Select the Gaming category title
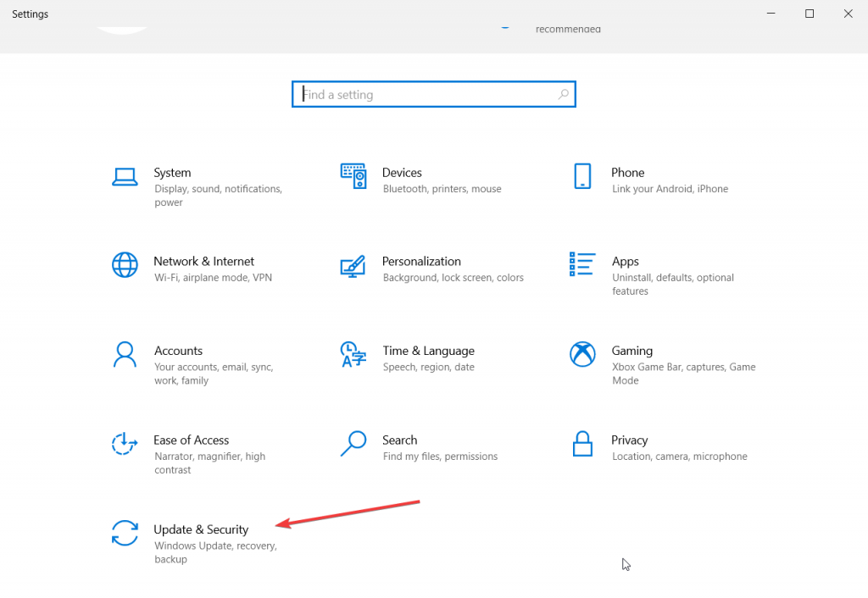Image resolution: width=868 pixels, height=598 pixels. [x=632, y=351]
